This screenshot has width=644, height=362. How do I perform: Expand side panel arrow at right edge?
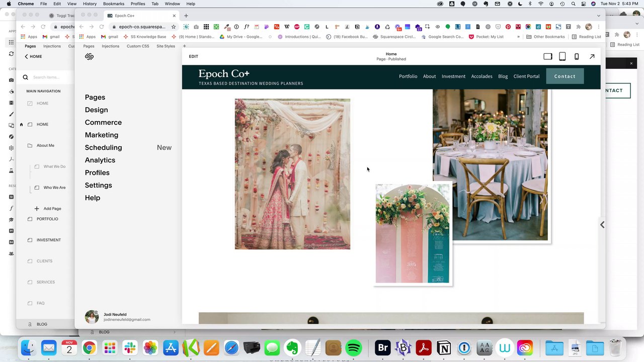pos(602,225)
